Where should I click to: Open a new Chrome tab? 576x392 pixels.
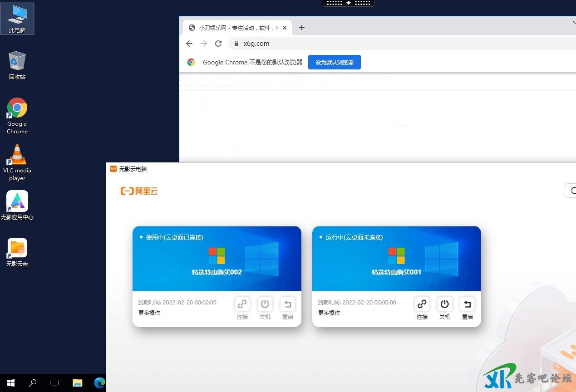point(302,28)
